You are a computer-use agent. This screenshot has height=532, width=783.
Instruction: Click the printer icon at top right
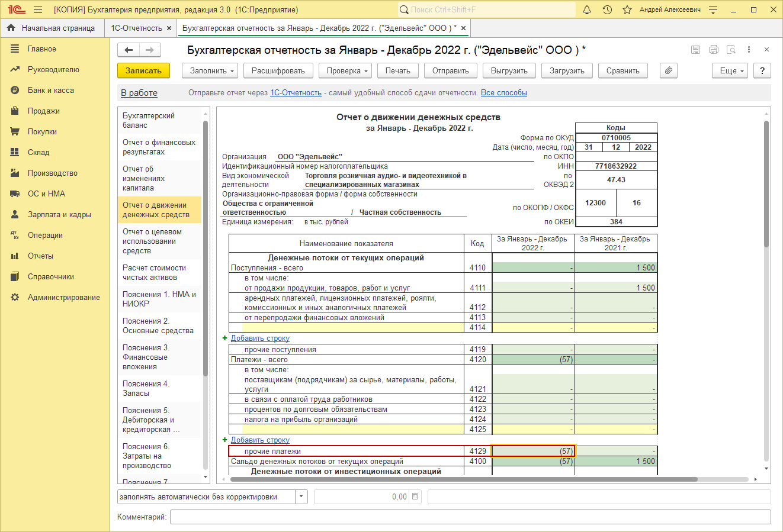click(713, 50)
